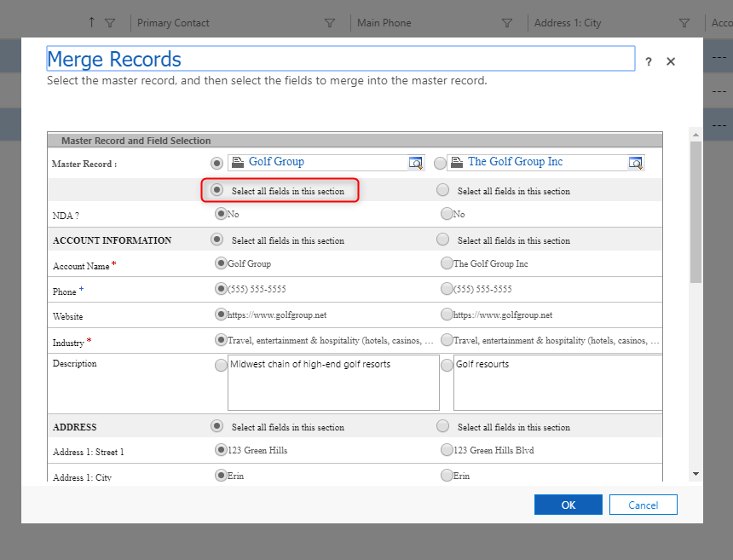Screen dimensions: 733x560
Task: Open the Main Phone column filter
Action: [507, 23]
